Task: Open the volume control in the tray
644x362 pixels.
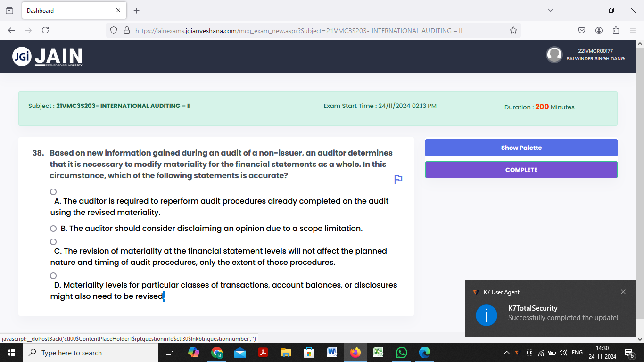Action: [x=563, y=353]
